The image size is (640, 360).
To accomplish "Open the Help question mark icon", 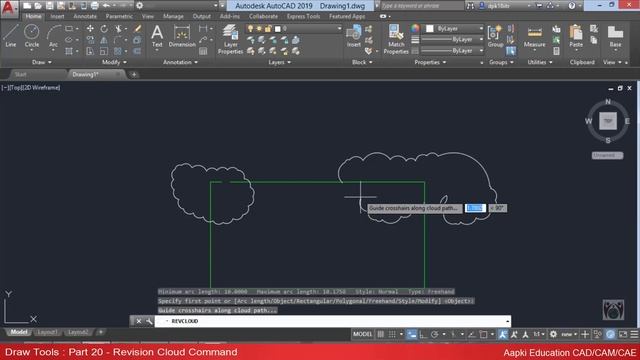I will 571,6.
